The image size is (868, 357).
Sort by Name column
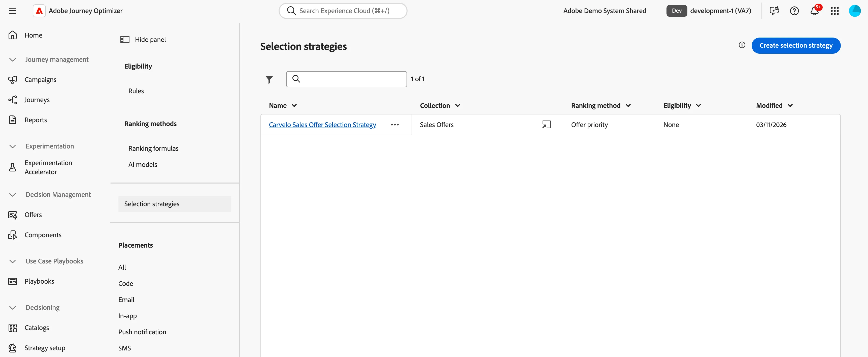pyautogui.click(x=283, y=106)
